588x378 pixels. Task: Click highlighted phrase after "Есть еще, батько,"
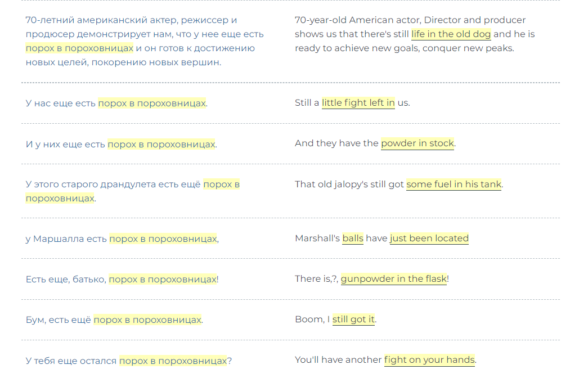click(x=162, y=280)
